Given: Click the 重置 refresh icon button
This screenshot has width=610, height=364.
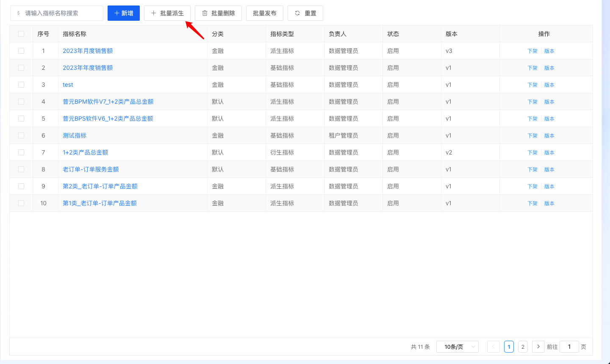Looking at the screenshot, I should 305,13.
